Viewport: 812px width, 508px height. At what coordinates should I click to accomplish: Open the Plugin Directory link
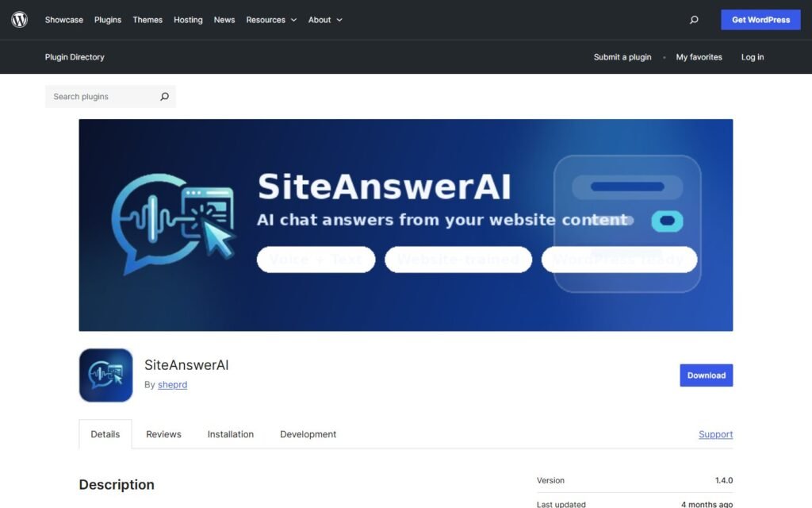75,57
